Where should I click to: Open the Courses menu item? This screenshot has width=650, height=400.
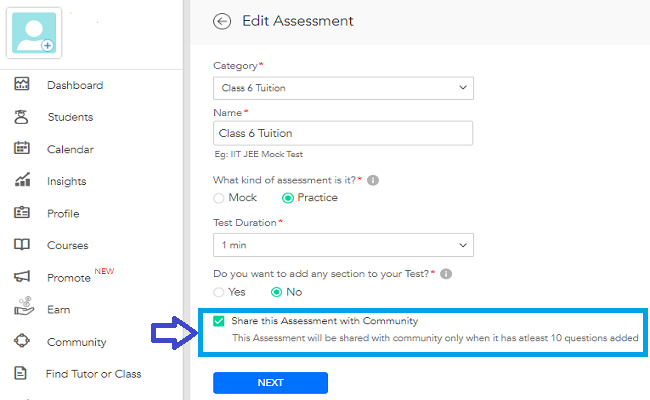[68, 245]
